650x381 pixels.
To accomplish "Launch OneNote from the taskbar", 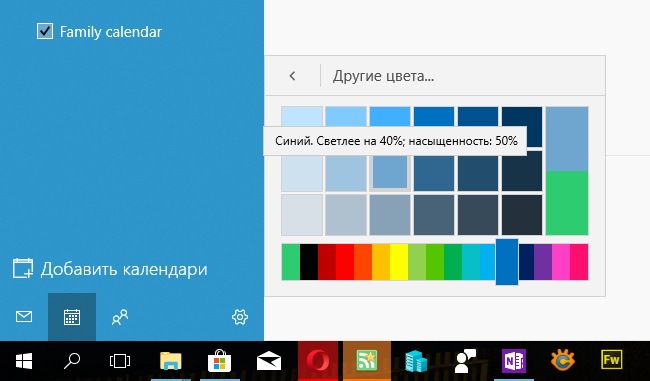I will [x=514, y=361].
